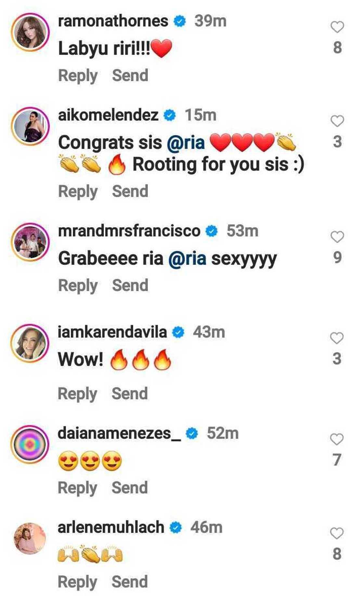
Task: Open aikomelendez's profile avatar
Action: click(x=30, y=126)
